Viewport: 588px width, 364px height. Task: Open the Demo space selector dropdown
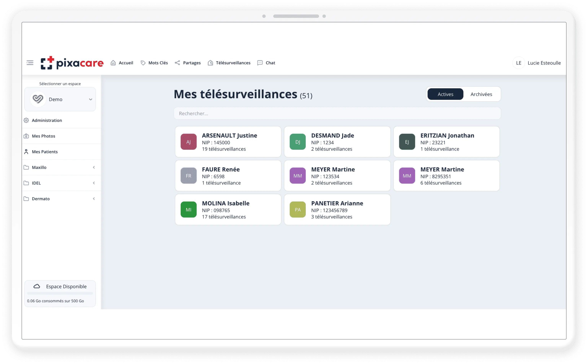60,99
